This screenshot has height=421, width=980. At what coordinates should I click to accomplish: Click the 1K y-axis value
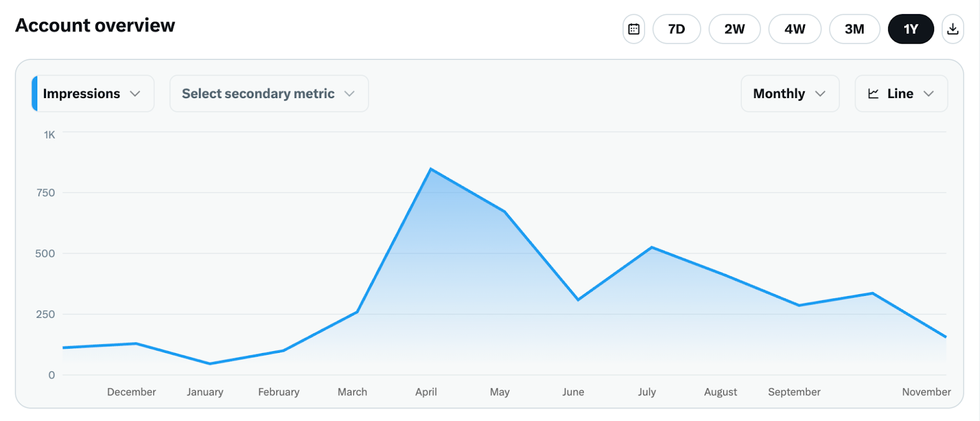pos(50,135)
